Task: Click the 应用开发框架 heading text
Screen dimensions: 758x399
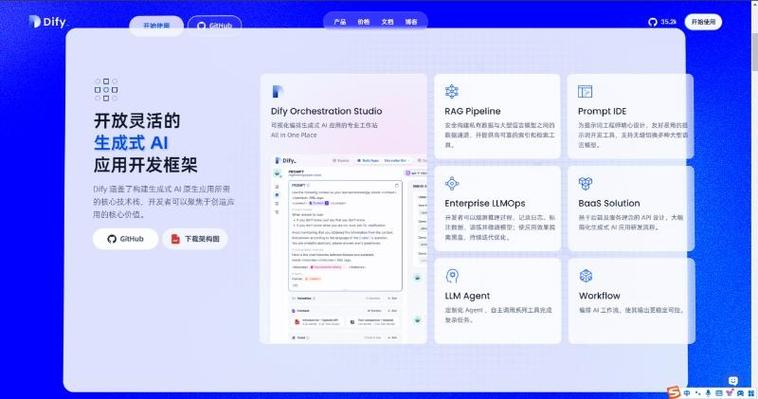Action: (146, 165)
